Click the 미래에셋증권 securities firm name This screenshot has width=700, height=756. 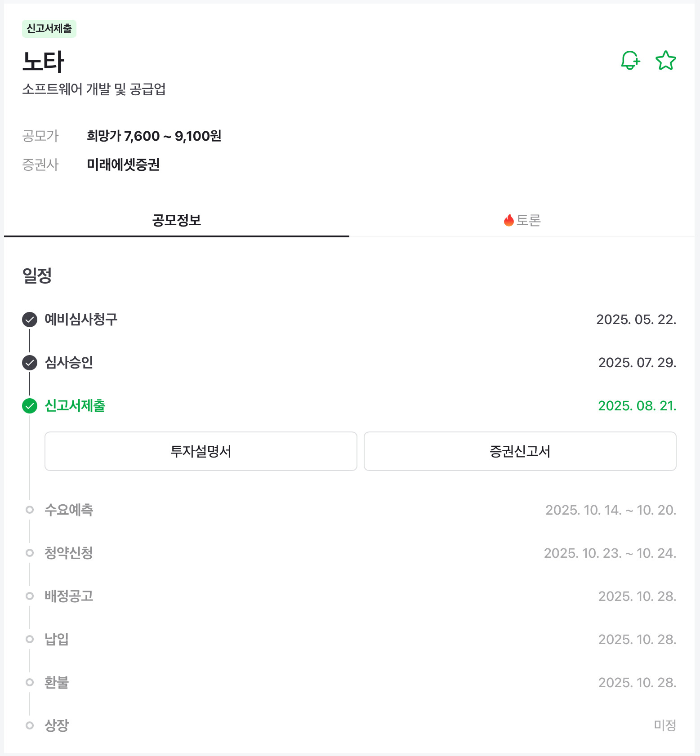click(123, 165)
